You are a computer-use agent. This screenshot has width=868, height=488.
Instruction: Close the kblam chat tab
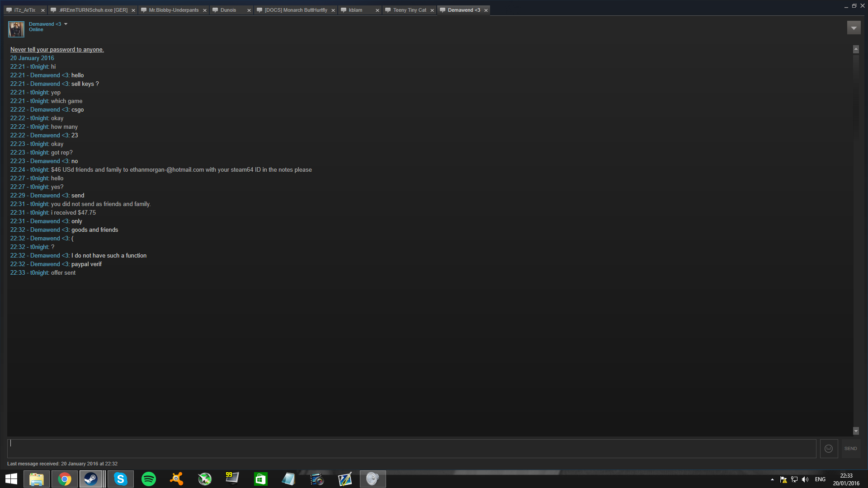377,10
